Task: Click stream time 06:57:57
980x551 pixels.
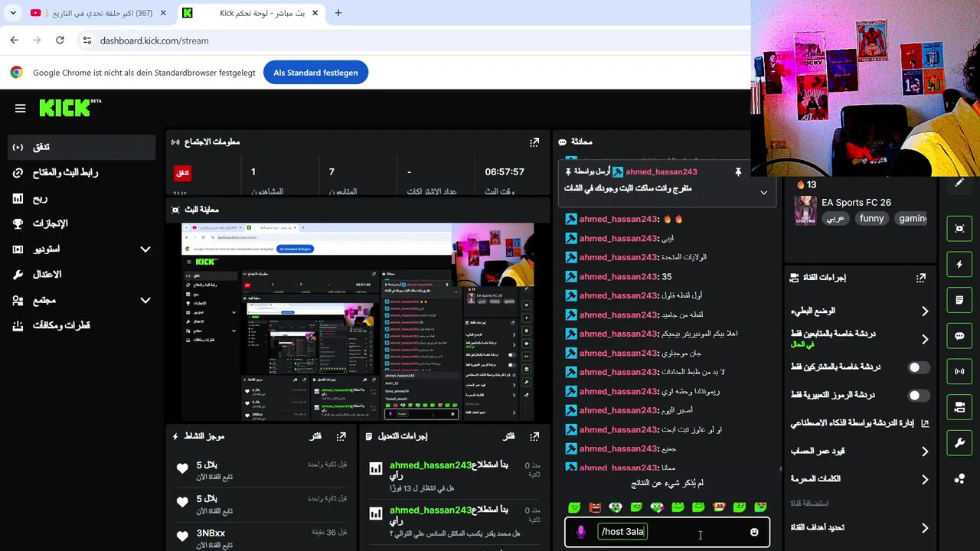Action: 505,172
